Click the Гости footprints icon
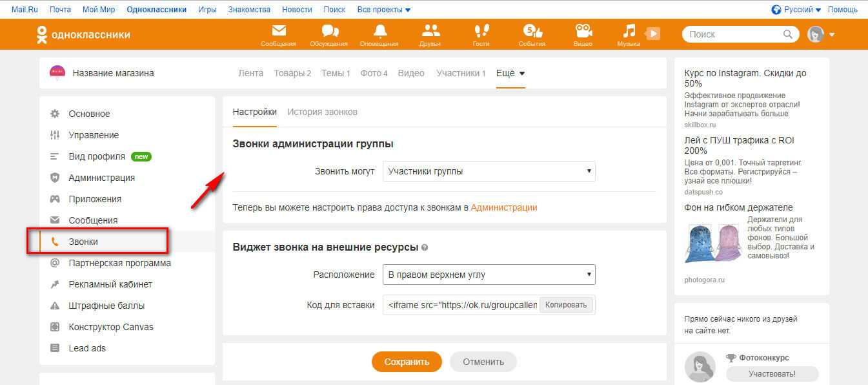 [x=481, y=32]
